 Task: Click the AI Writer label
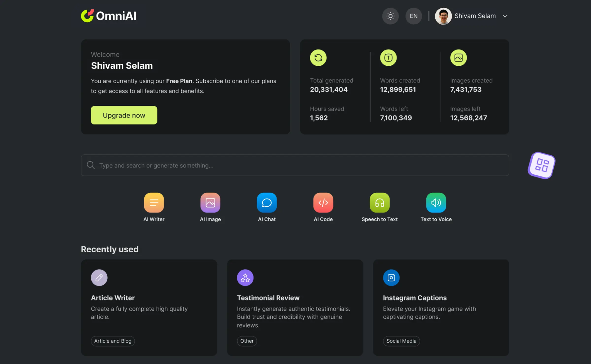[154, 219]
